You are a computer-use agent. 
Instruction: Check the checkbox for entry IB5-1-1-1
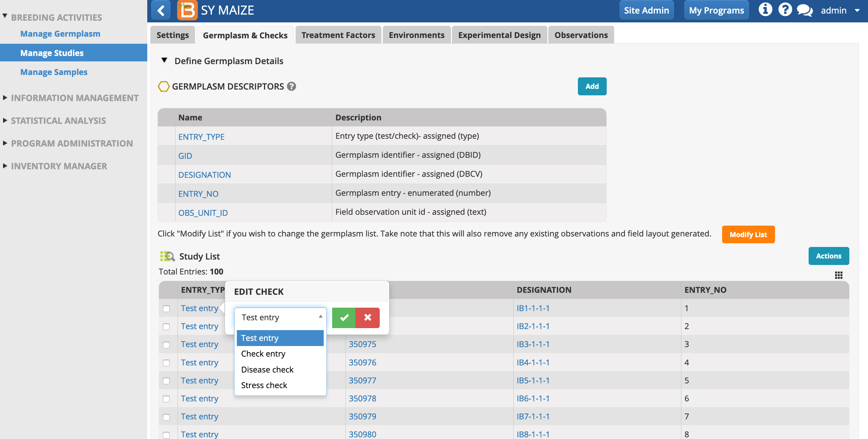pos(166,381)
